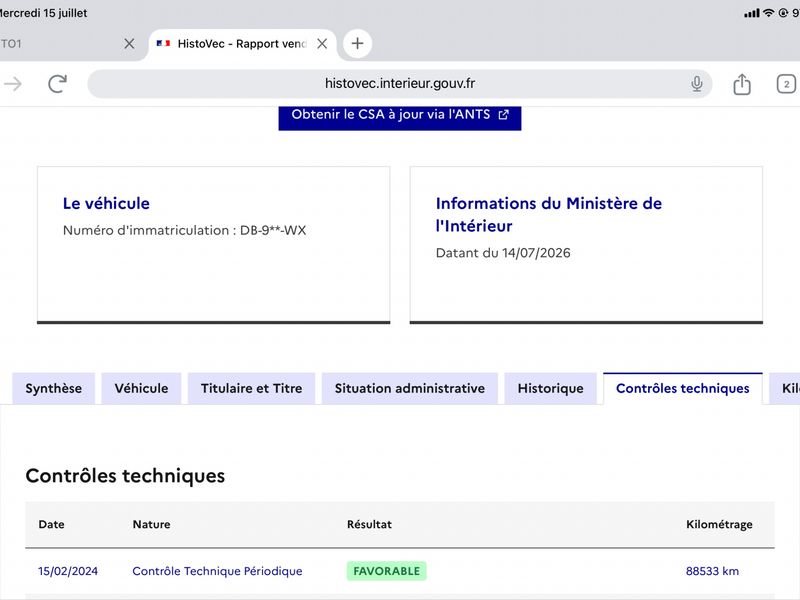Screen dimensions: 800x600
Task: Close the HistoVec tab
Action: click(322, 44)
